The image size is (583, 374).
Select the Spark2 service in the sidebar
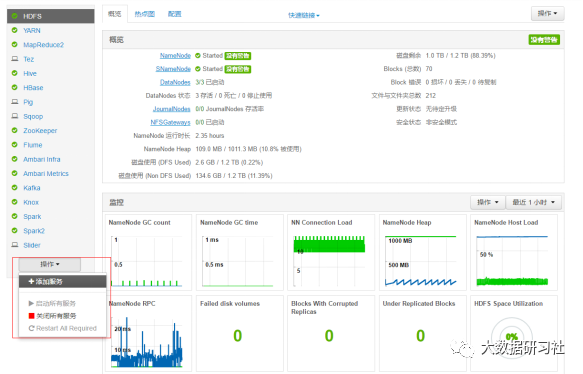[x=34, y=231]
